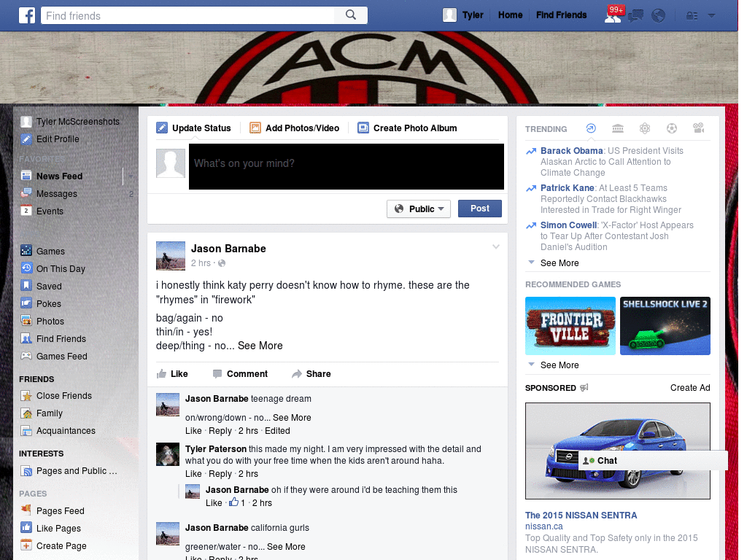This screenshot has width=747, height=560.
Task: Open Messages in the sidebar
Action: coord(57,194)
